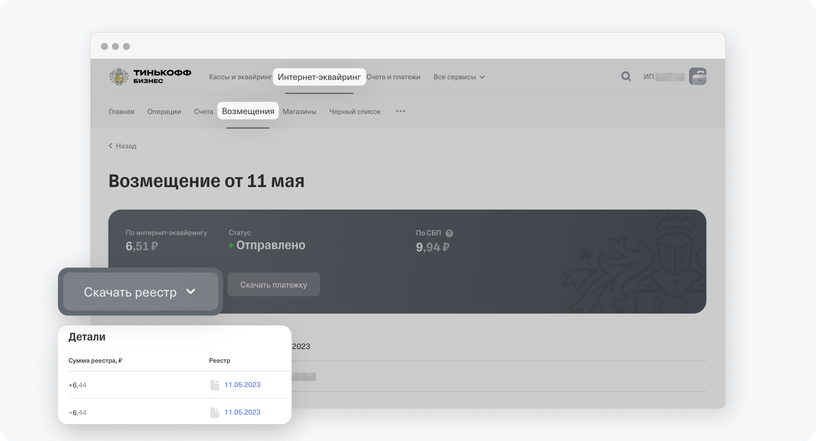This screenshot has width=816, height=441.
Task: Open the Счета tab
Action: [x=203, y=111]
